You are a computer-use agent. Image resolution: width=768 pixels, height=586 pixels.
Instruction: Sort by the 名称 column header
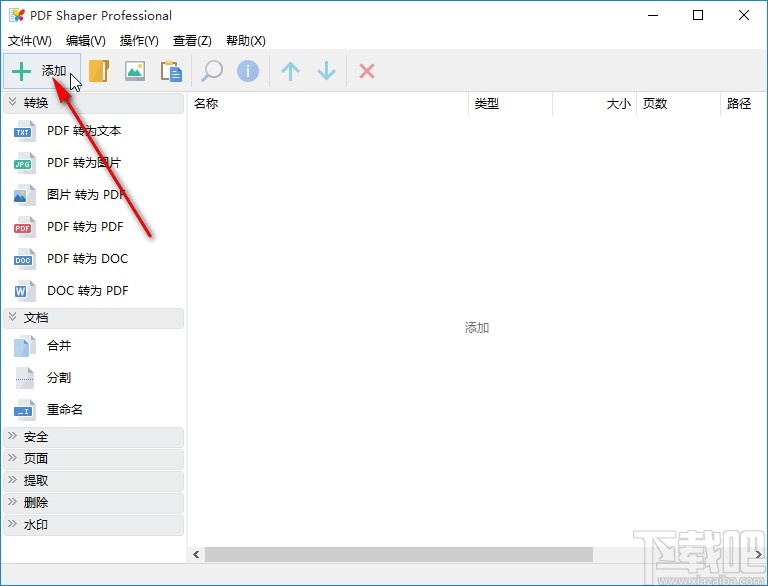[328, 104]
